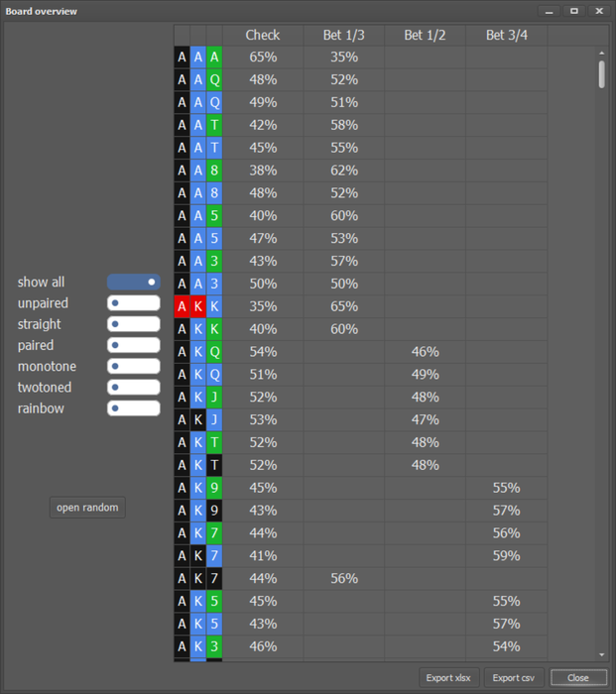Click the 43% Check cell in the A A 3 row
This screenshot has width=616, height=694.
[x=263, y=261]
